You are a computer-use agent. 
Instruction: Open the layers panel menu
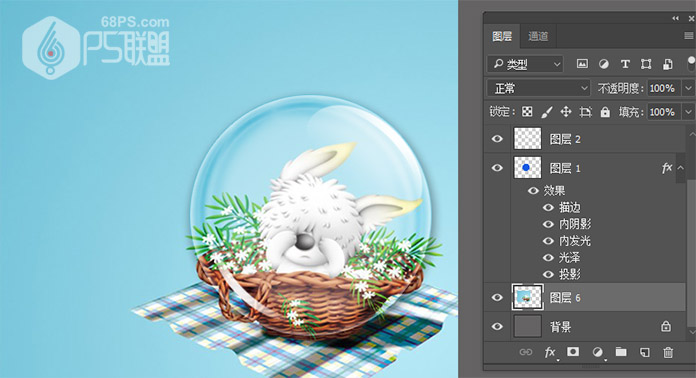coord(689,36)
